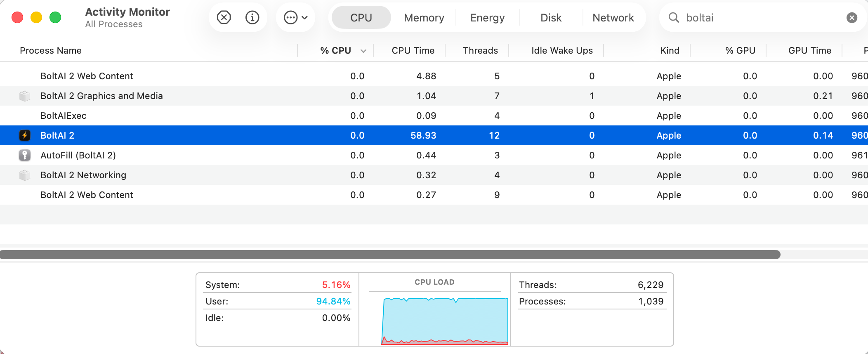Click the horizontal scrollbar thumb
This screenshot has width=868, height=354.
point(390,255)
